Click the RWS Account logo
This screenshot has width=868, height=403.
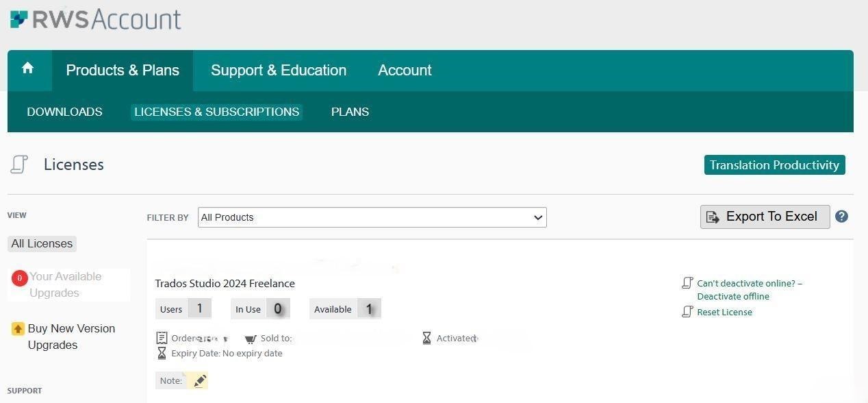96,19
